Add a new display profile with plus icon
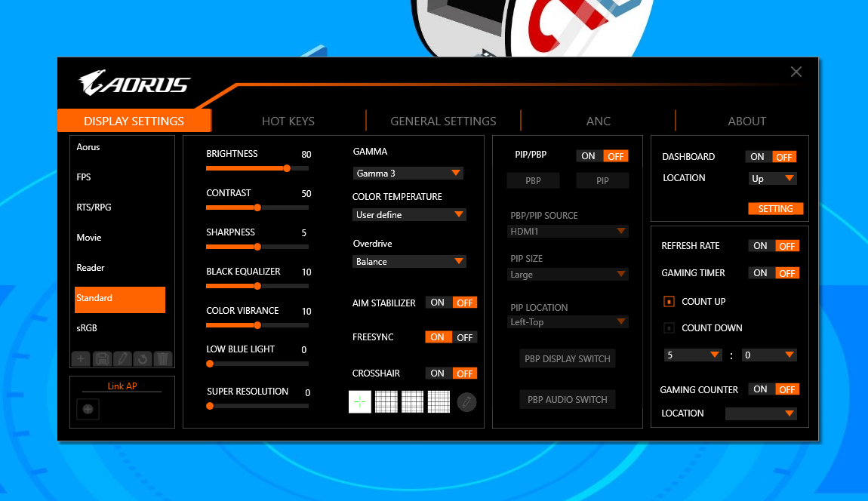Viewport: 868px width, 501px height. coord(81,358)
